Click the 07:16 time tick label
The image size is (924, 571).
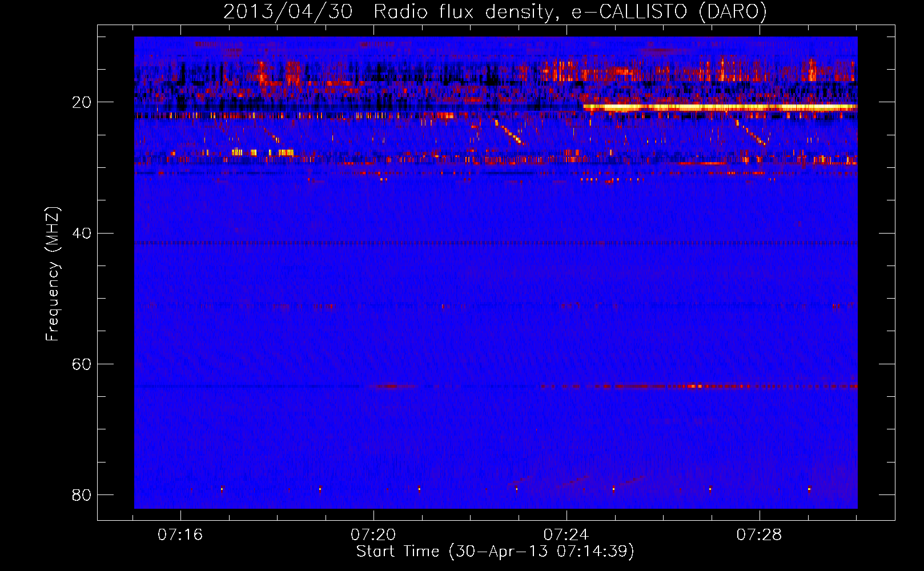pyautogui.click(x=180, y=534)
